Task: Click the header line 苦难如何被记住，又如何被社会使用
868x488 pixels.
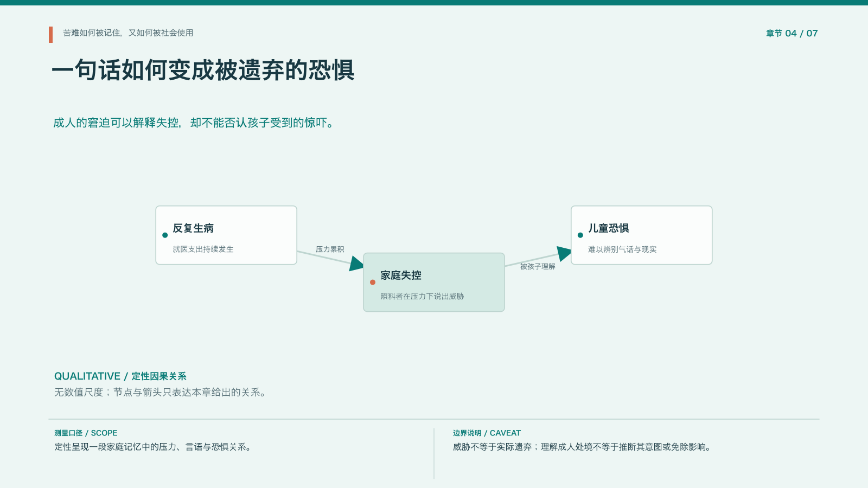Action: coord(128,33)
